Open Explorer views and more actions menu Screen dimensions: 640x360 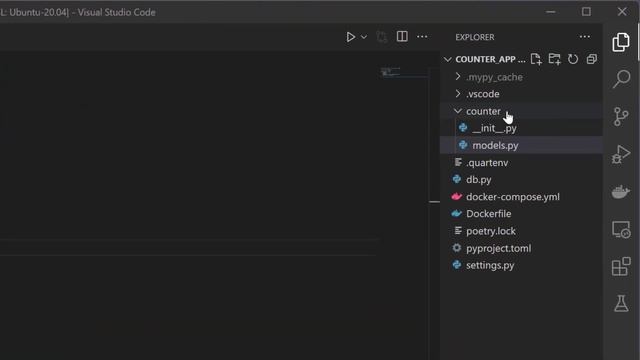click(584, 37)
